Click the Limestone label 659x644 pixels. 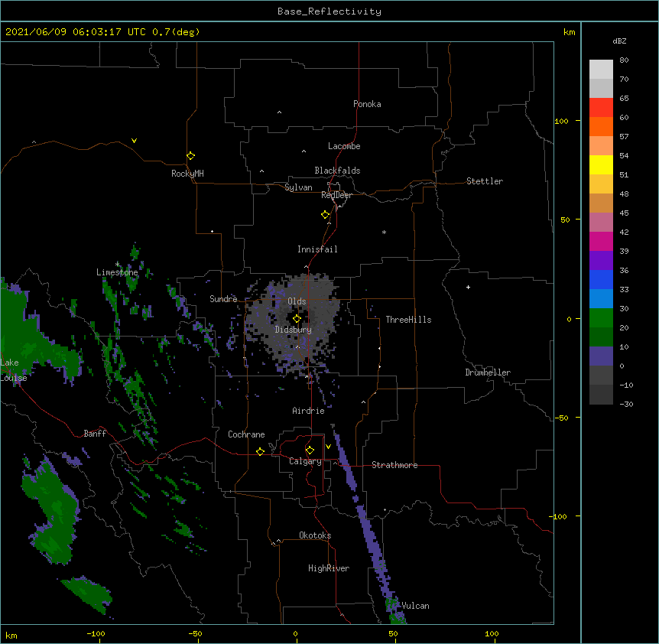(x=117, y=272)
